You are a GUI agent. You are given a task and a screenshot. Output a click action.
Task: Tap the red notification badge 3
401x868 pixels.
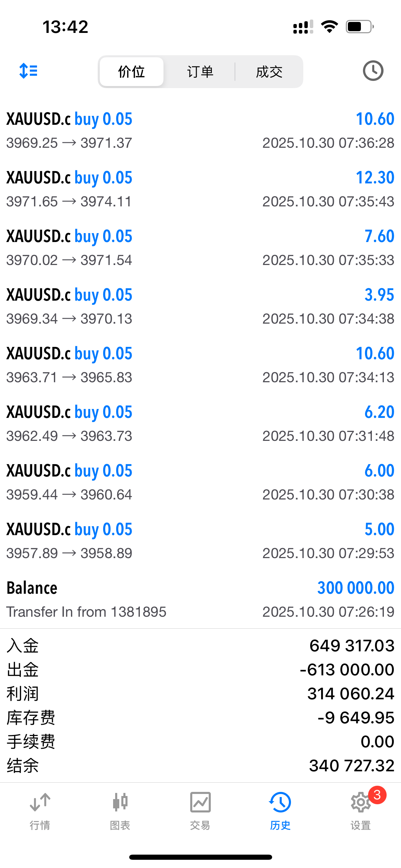(x=377, y=795)
